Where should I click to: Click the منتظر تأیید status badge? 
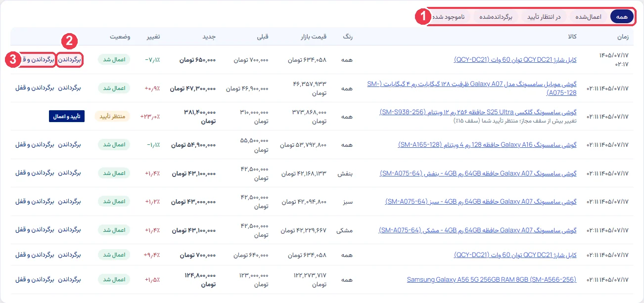(x=112, y=117)
